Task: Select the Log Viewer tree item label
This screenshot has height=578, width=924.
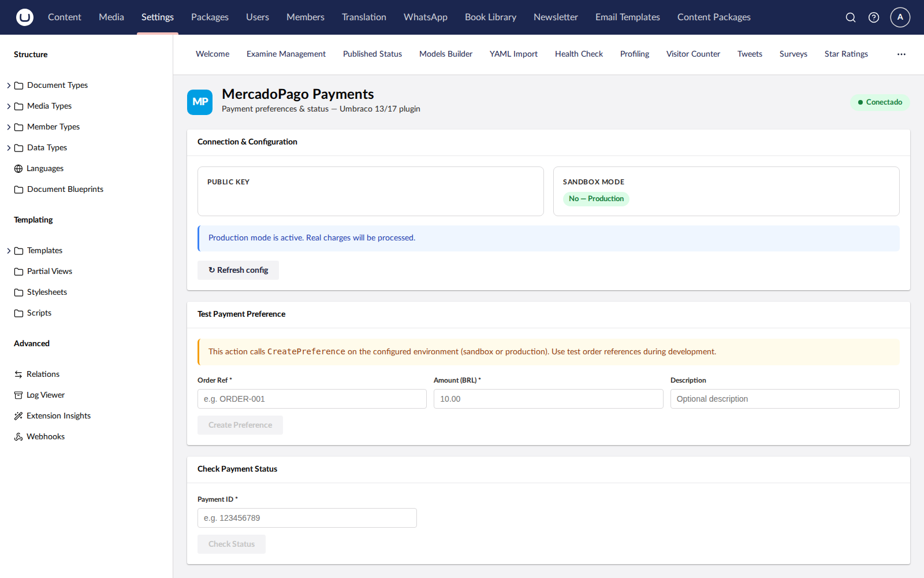Action: [x=46, y=395]
